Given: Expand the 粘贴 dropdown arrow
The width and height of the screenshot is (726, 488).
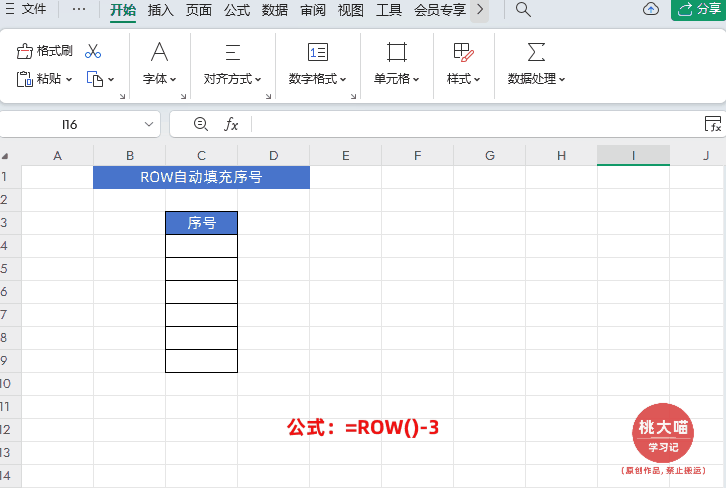Looking at the screenshot, I should pyautogui.click(x=69, y=80).
